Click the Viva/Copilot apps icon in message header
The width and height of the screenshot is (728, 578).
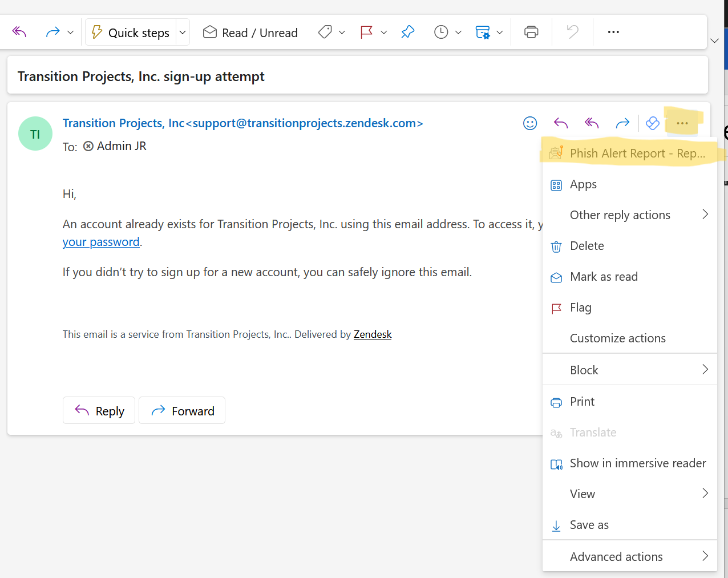(653, 123)
